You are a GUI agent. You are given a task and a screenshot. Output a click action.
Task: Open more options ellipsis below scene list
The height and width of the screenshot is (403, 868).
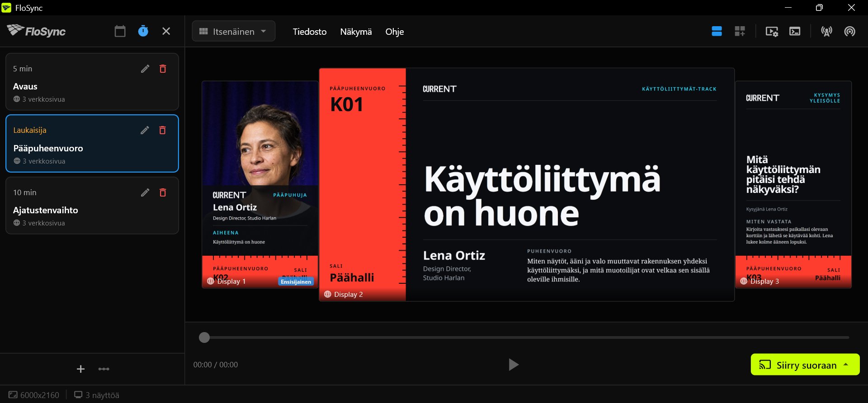104,369
